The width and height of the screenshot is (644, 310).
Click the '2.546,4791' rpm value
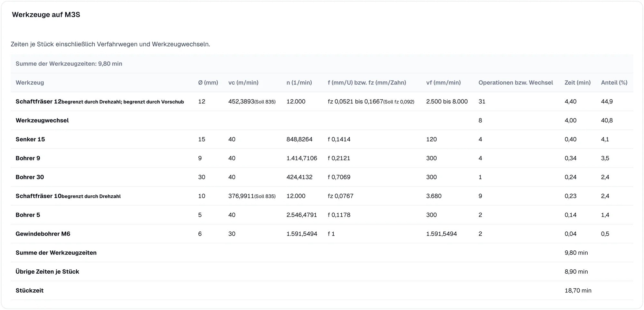click(x=302, y=215)
